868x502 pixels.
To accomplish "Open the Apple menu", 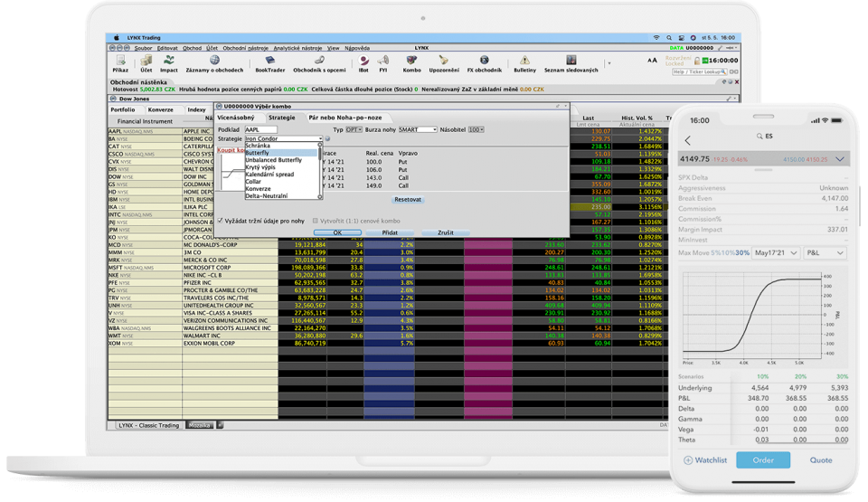I will click(x=117, y=38).
